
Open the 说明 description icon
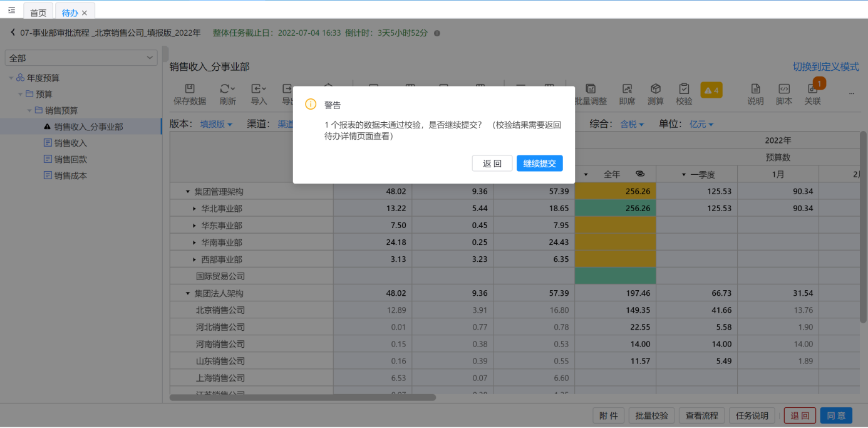click(755, 90)
